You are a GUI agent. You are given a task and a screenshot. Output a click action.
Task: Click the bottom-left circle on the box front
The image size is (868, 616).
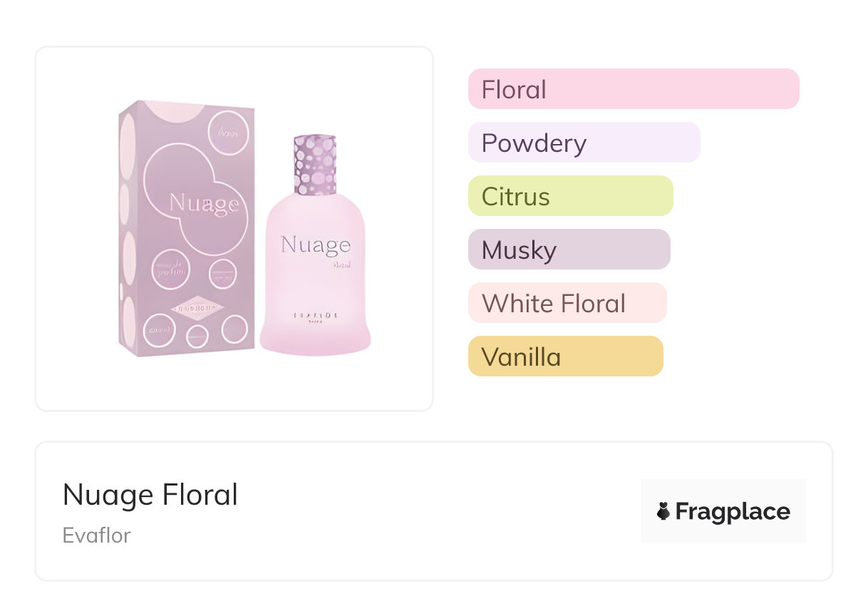[157, 330]
